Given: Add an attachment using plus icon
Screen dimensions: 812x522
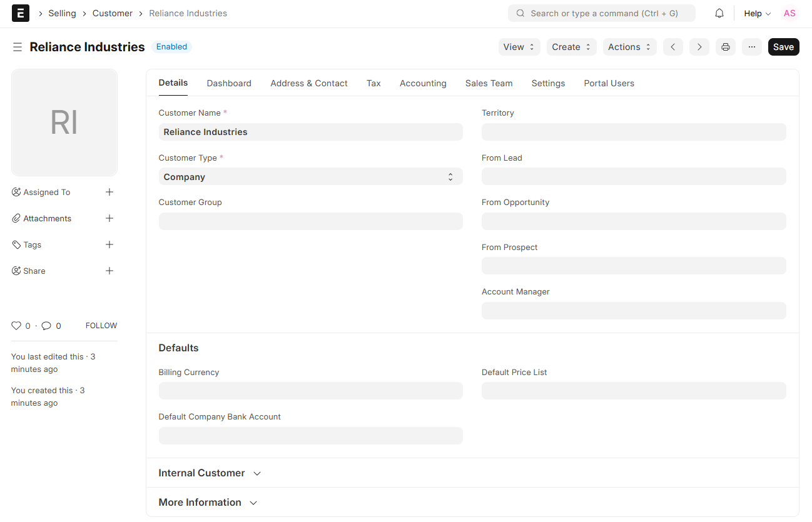Looking at the screenshot, I should point(109,218).
